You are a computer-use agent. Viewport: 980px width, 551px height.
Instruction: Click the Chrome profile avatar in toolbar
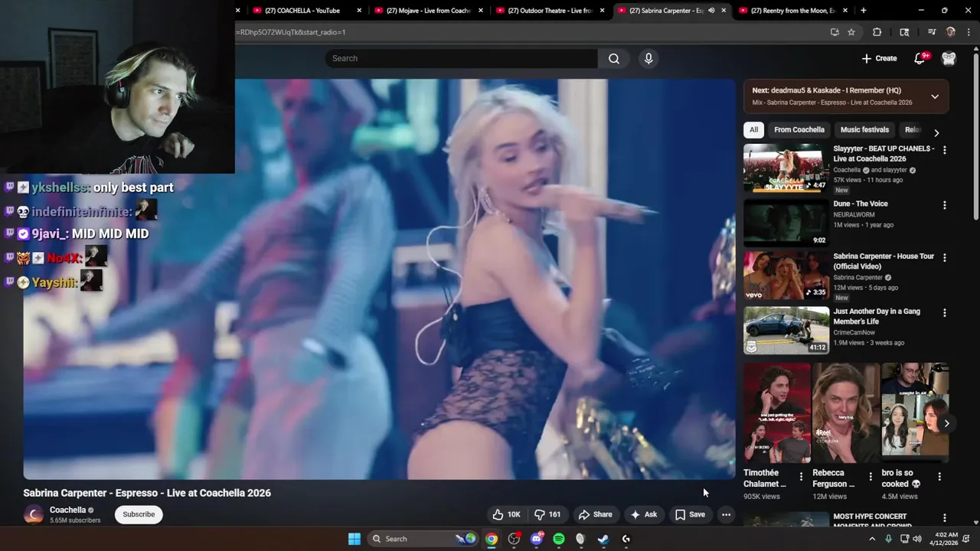(x=951, y=32)
